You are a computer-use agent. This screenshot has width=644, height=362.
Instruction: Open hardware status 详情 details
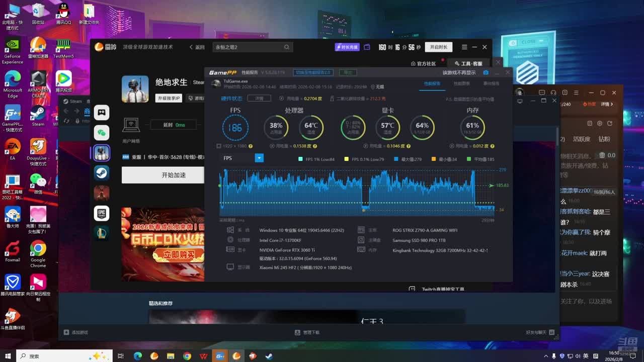click(259, 99)
